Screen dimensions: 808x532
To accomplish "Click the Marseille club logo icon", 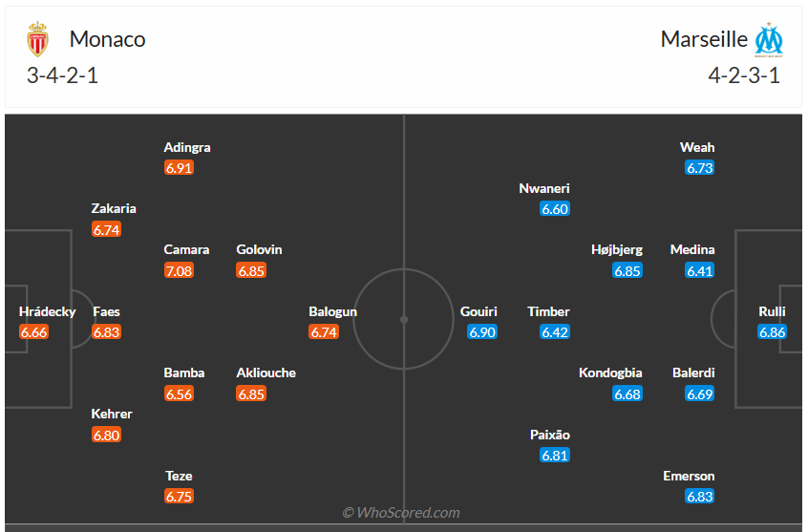I will [769, 40].
